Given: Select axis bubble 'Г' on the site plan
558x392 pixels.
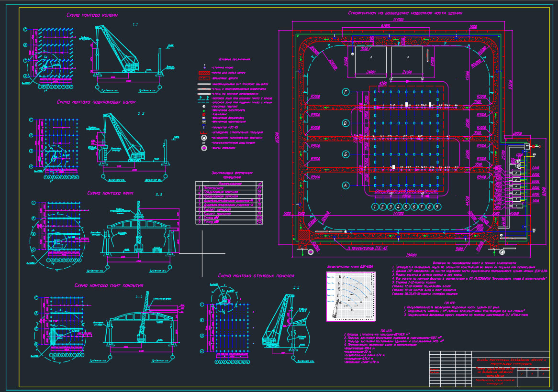Looking at the screenshot, I should click(x=346, y=92).
